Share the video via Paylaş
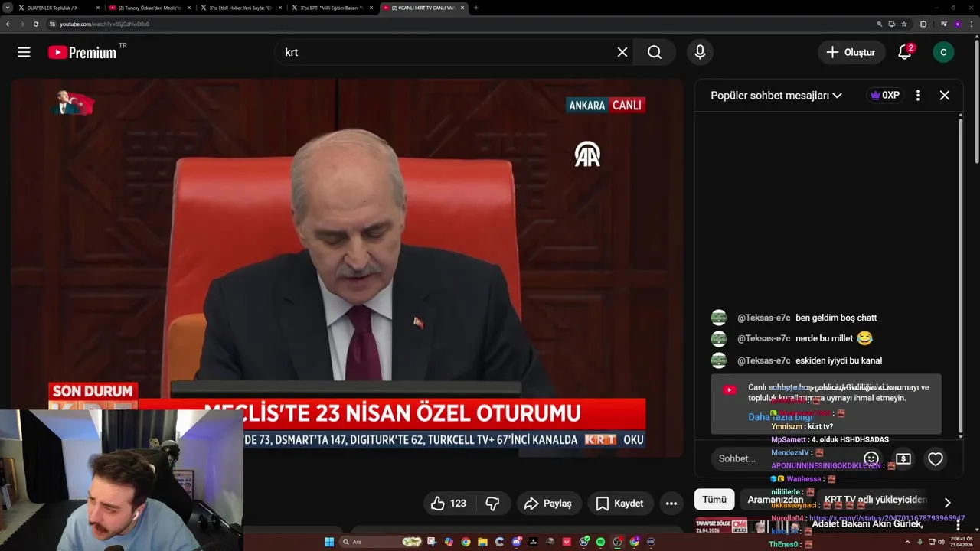This screenshot has width=980, height=551. click(x=548, y=503)
